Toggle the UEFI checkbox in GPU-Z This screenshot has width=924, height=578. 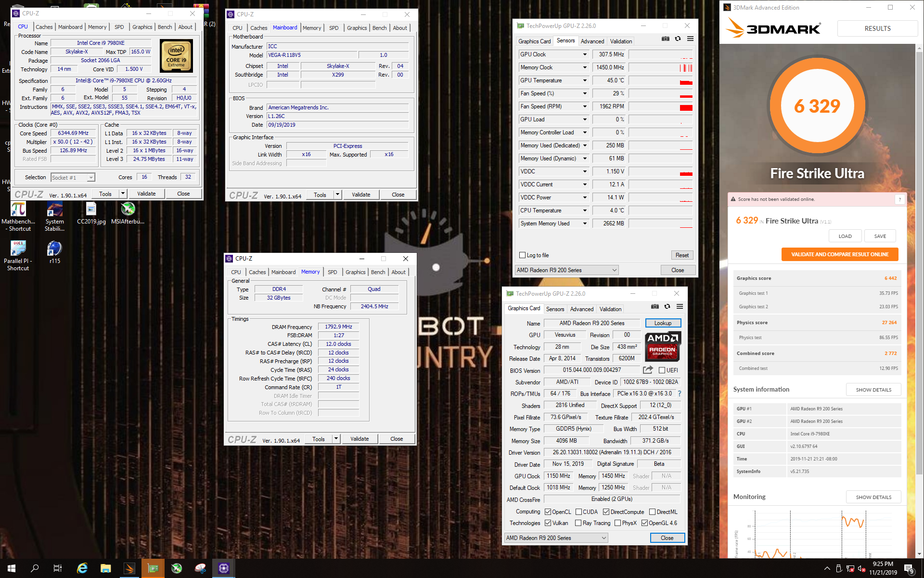click(x=662, y=370)
